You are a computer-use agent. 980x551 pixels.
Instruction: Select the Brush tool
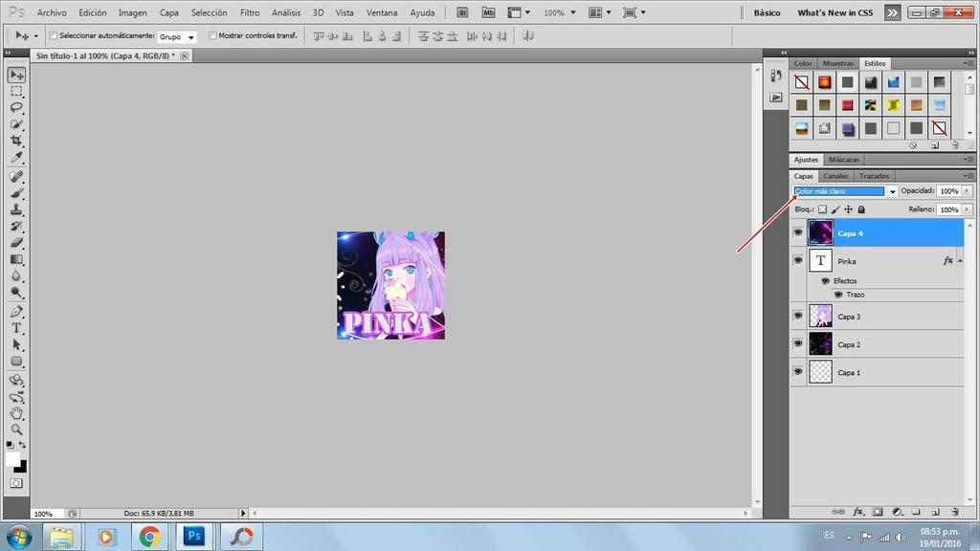click(x=16, y=193)
